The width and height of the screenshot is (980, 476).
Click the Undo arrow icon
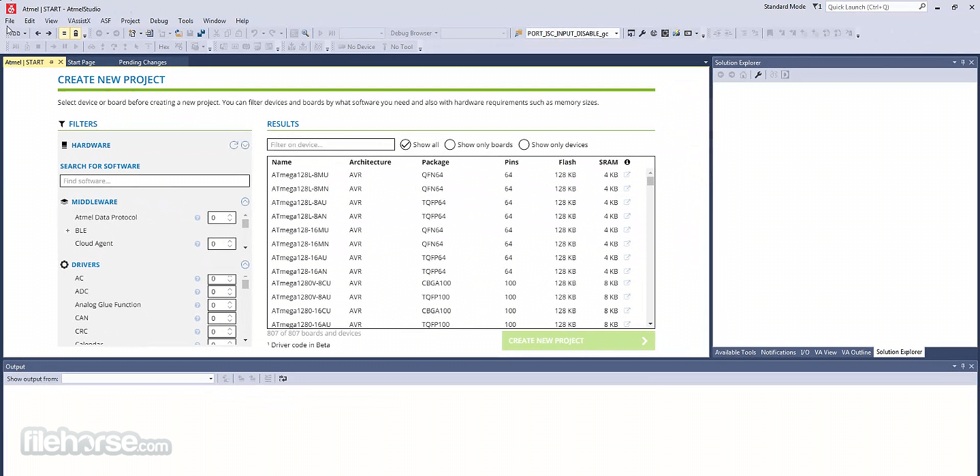pos(254,33)
